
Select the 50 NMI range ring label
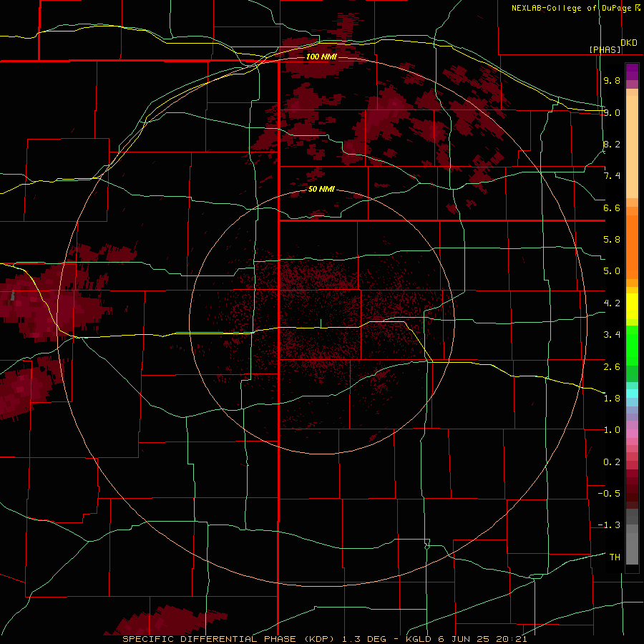pyautogui.click(x=321, y=190)
